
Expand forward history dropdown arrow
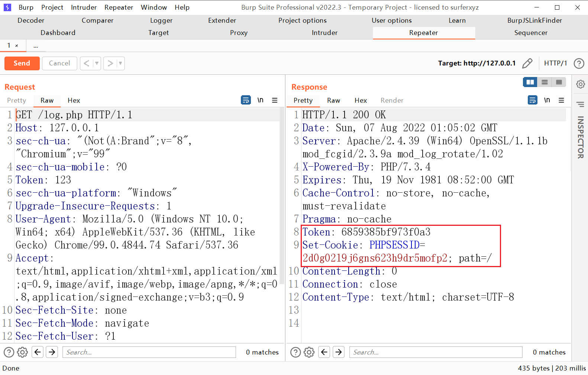[120, 63]
